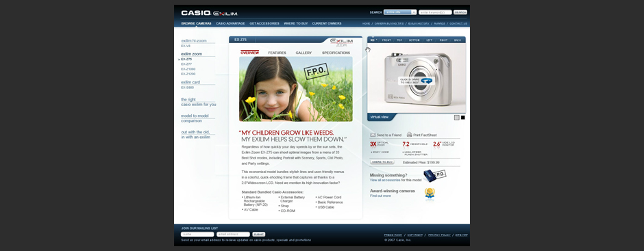Click the award ribbon medal icon
Screen dimensions: 644x251
(430, 193)
